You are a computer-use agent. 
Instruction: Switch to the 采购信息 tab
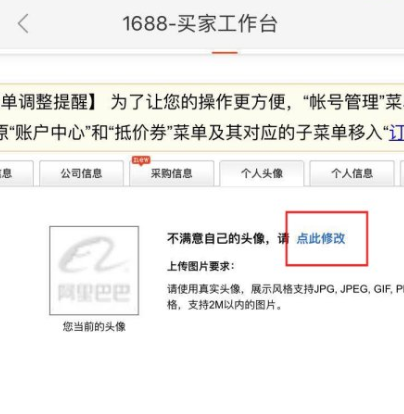point(171,173)
